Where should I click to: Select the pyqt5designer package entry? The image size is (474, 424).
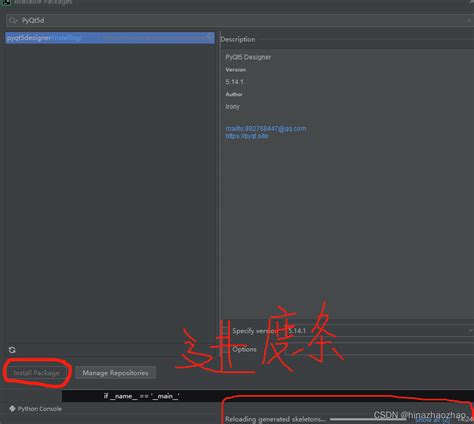click(x=110, y=38)
